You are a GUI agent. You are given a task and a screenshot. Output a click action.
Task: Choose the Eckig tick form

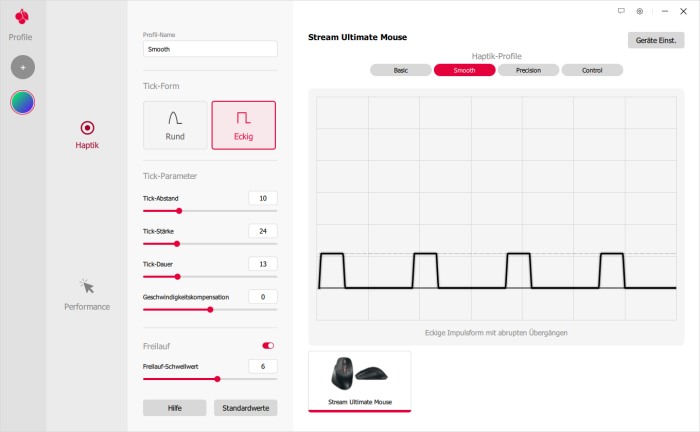tap(243, 125)
